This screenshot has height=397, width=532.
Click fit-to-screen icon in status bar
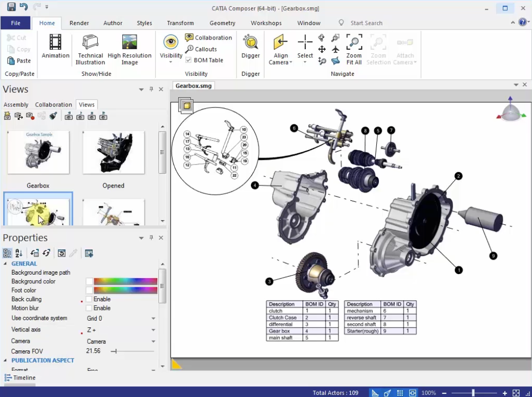pos(516,393)
